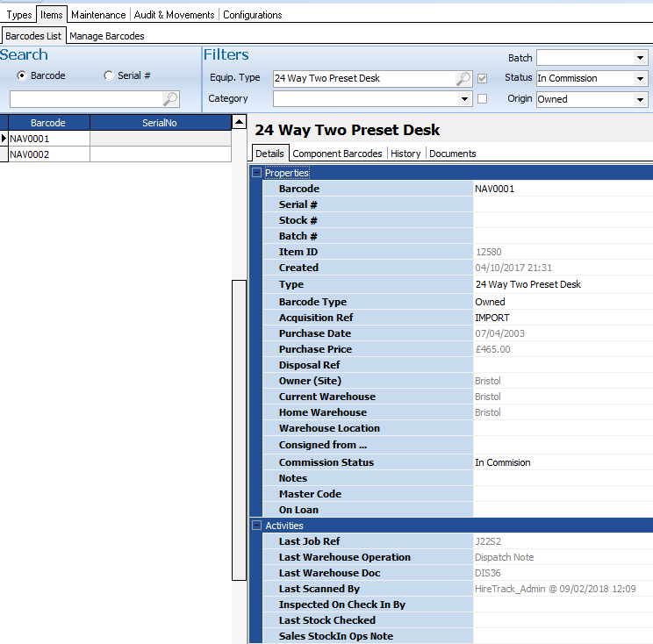Image resolution: width=653 pixels, height=644 pixels.
Task: Open the Batch dropdown
Action: coord(640,58)
